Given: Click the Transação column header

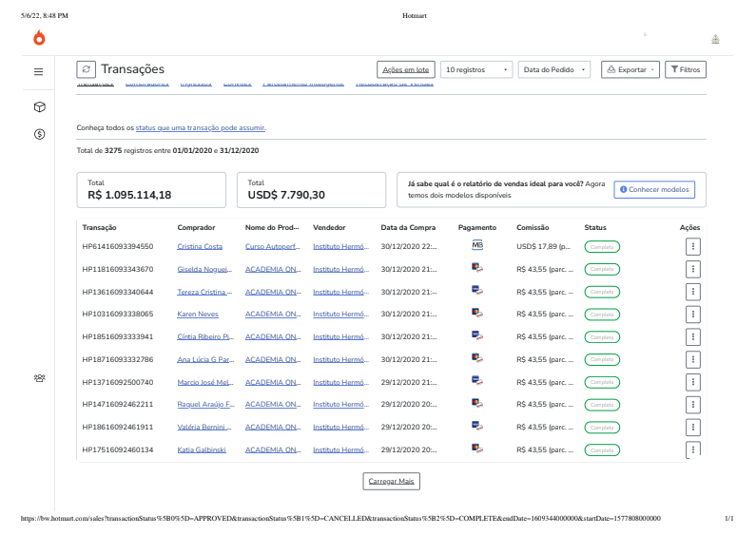Looking at the screenshot, I should (x=99, y=227).
